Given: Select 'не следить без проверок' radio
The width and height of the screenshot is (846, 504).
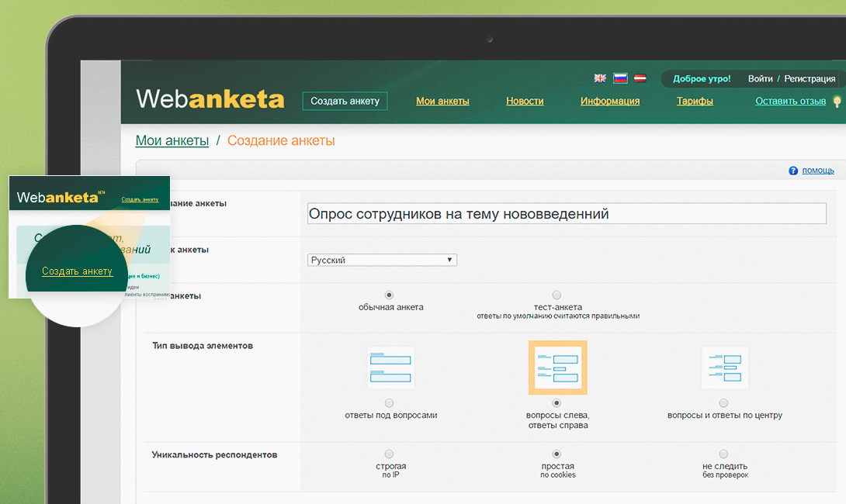Looking at the screenshot, I should click(723, 454).
